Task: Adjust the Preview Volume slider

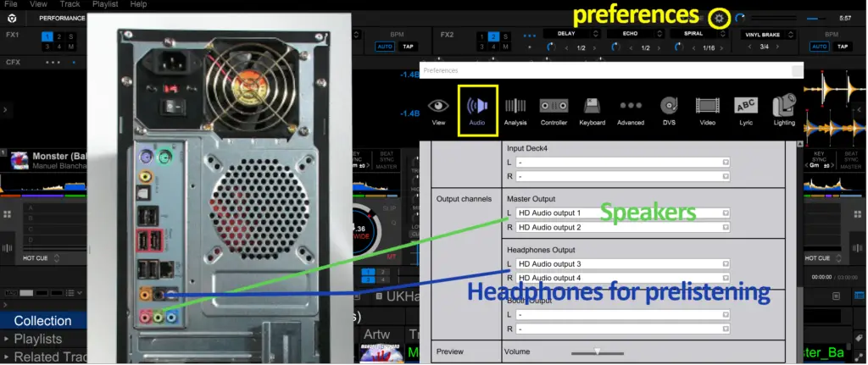Action: click(598, 351)
